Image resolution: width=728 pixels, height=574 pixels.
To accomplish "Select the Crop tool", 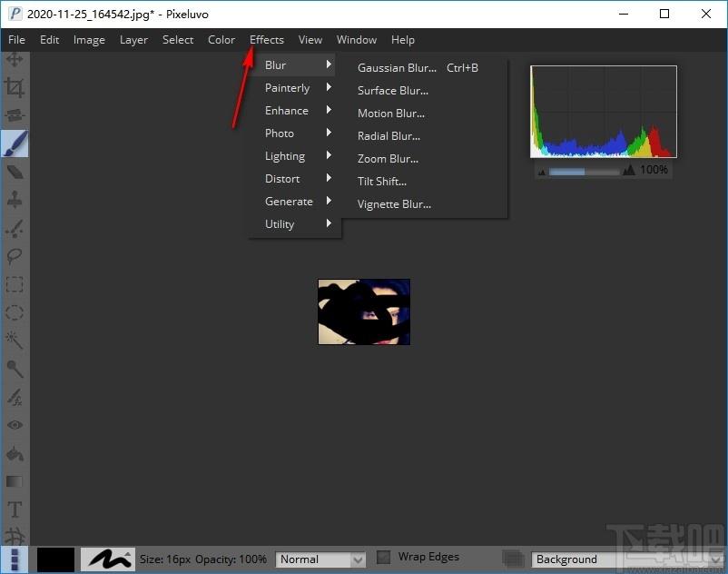I will click(x=15, y=87).
